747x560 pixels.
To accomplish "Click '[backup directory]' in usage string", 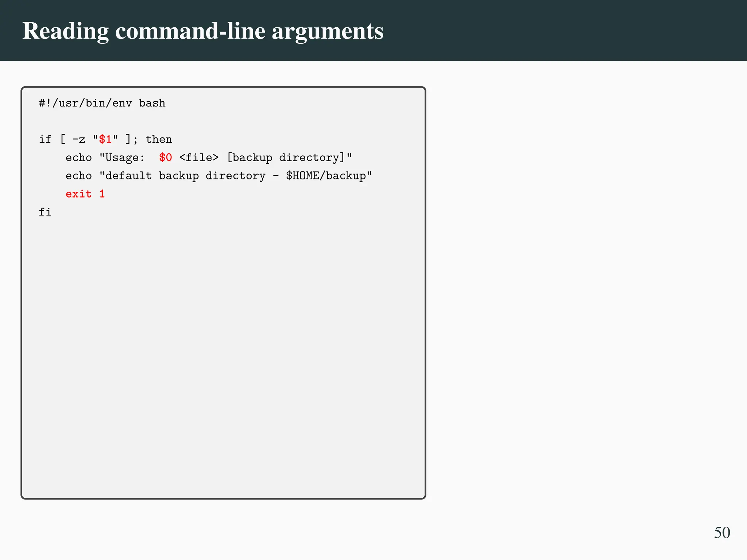I will [x=286, y=157].
